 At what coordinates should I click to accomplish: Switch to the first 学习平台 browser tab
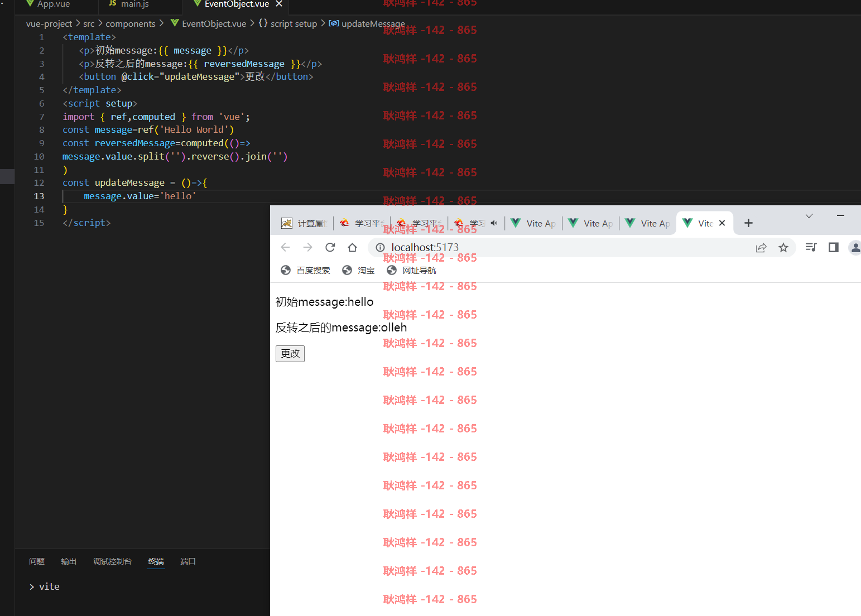[x=363, y=223]
